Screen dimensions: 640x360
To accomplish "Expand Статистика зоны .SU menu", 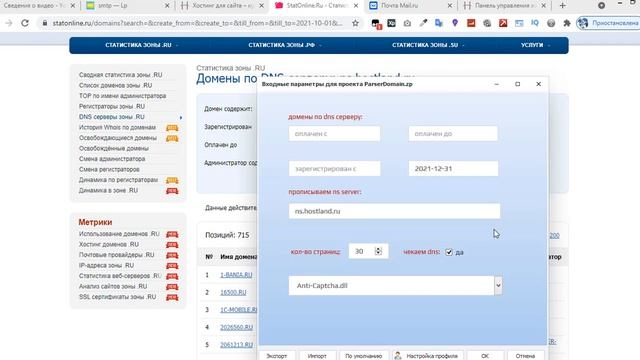I will [x=428, y=45].
